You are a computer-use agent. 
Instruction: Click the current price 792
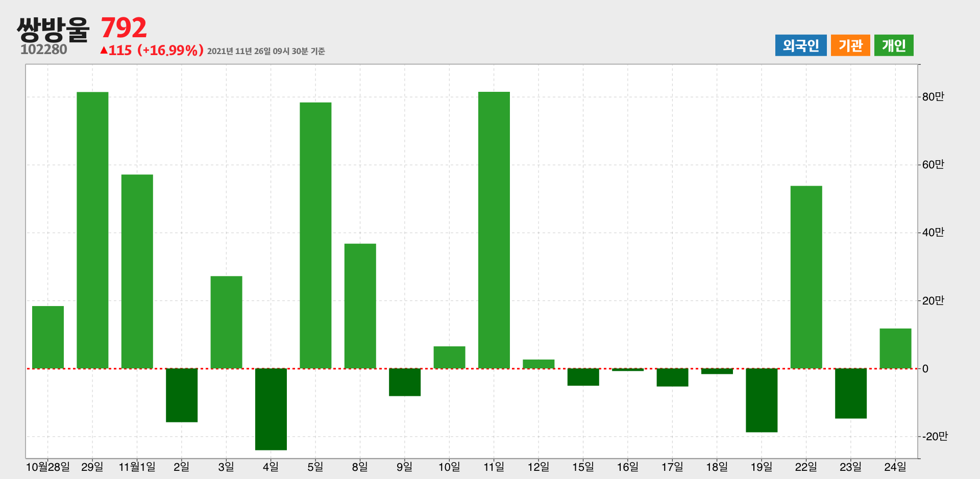[x=124, y=28]
